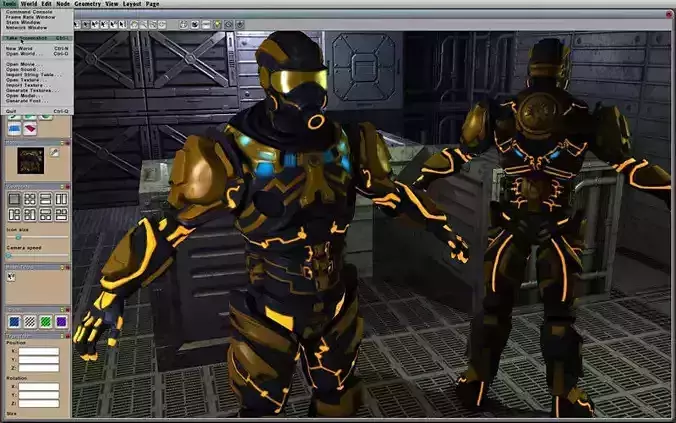Close the texture thumbnail panel with its red button
The image size is (676, 423).
(68, 142)
